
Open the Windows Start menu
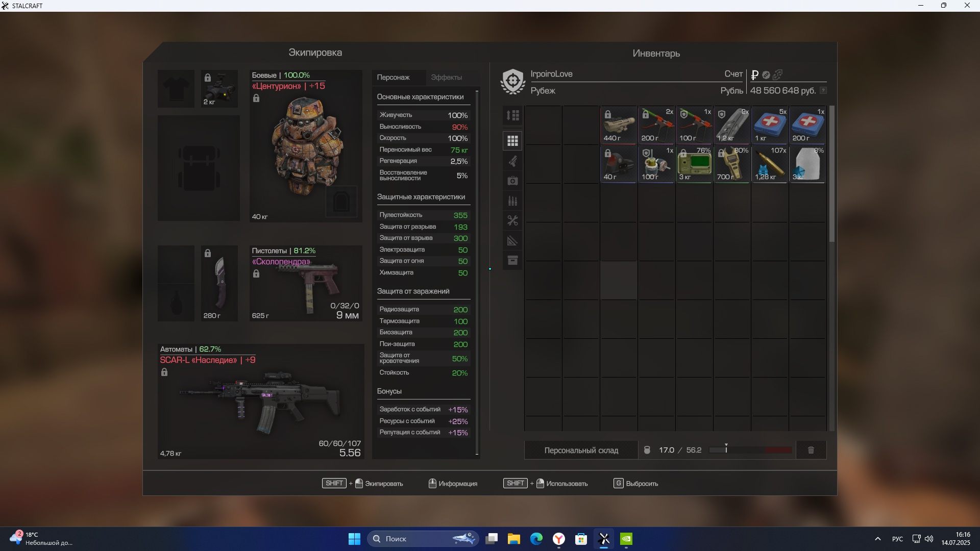pyautogui.click(x=354, y=539)
